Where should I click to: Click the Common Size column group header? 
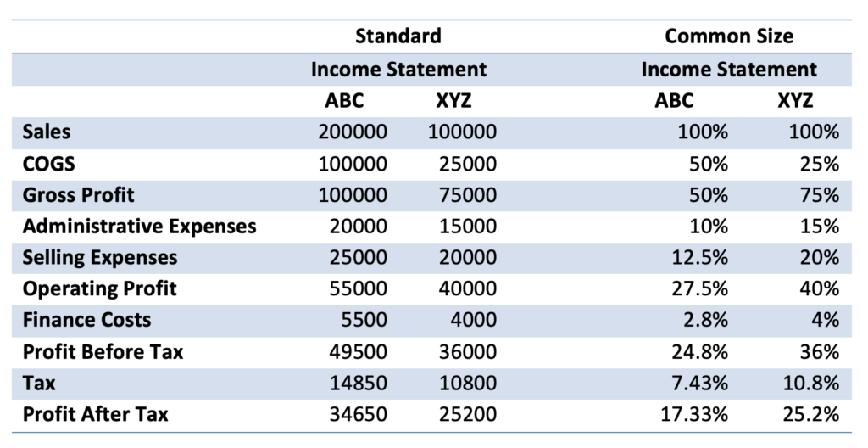729,36
